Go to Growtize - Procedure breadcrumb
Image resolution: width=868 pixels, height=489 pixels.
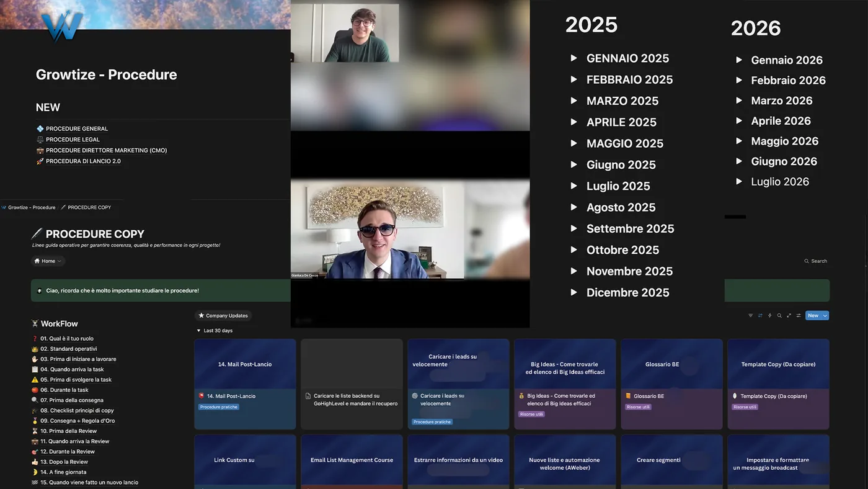pyautogui.click(x=29, y=207)
